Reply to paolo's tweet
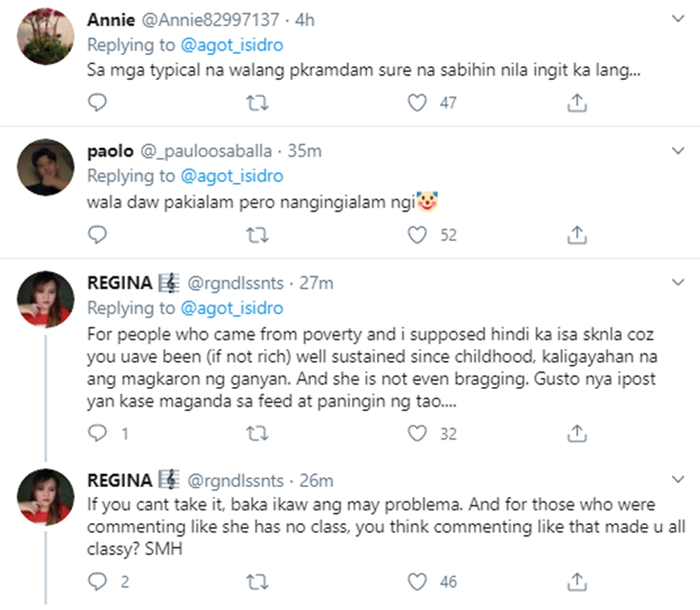Screen dimensions: 700x610 tap(97, 234)
